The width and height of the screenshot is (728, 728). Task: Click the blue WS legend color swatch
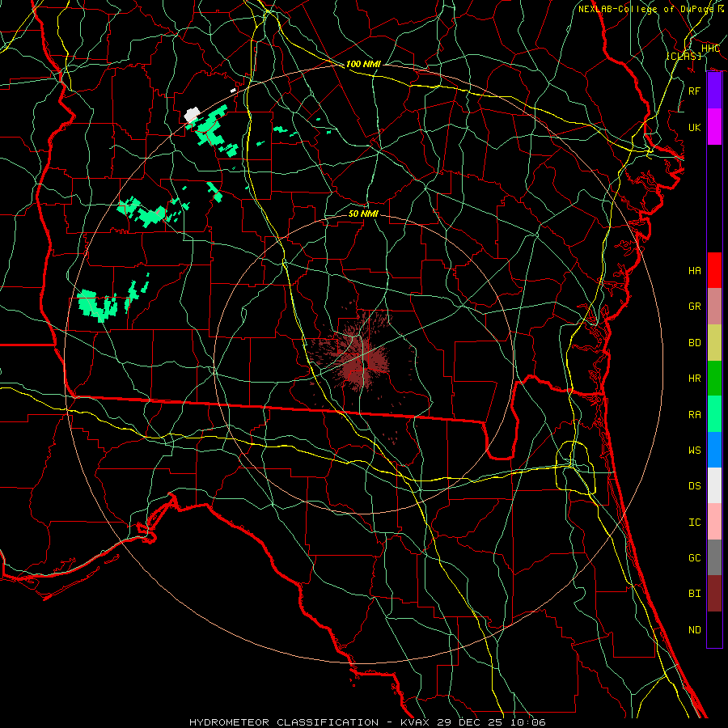coord(714,450)
